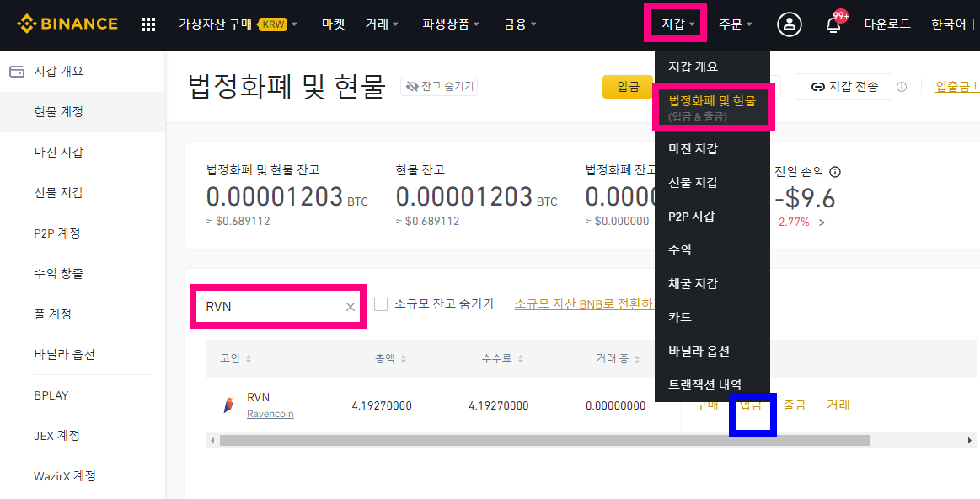Image resolution: width=980 pixels, height=499 pixels.
Task: Click 입금 in the RVN row
Action: click(751, 405)
